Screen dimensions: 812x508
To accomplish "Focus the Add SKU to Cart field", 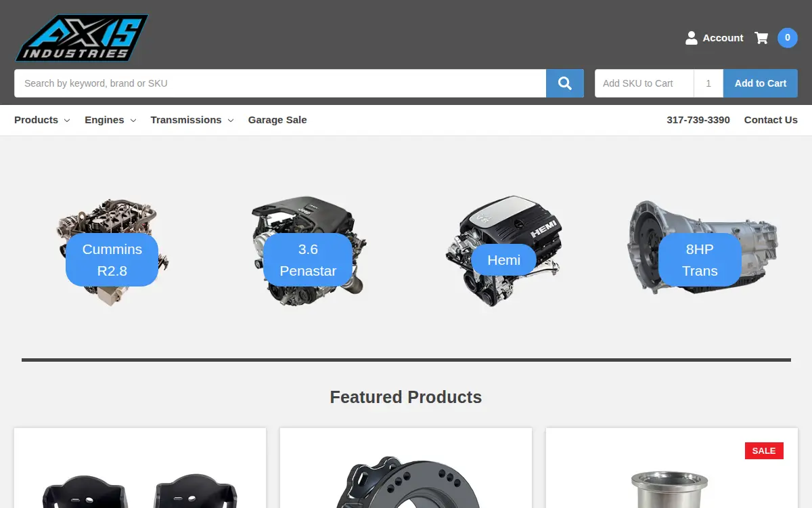I will click(644, 83).
